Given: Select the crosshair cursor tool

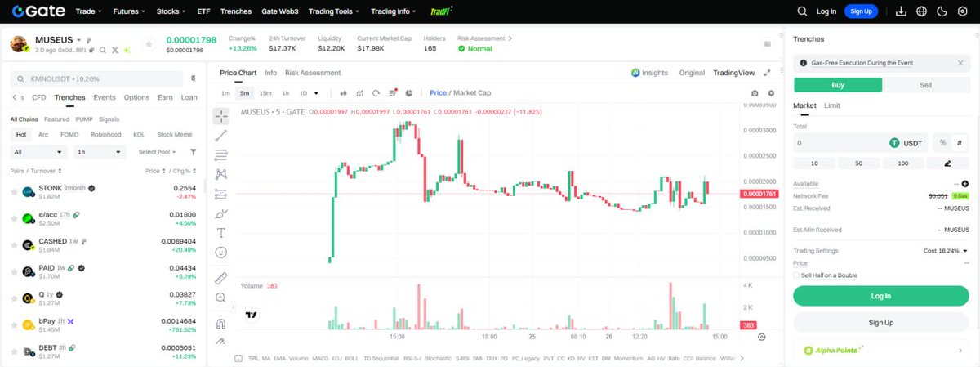Looking at the screenshot, I should click(220, 116).
